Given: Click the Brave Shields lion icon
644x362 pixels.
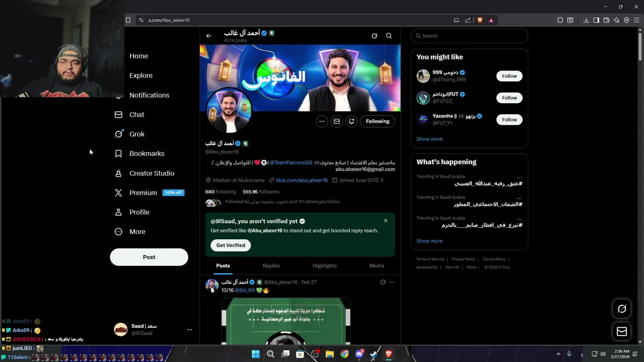Looking at the screenshot, I should [x=480, y=20].
